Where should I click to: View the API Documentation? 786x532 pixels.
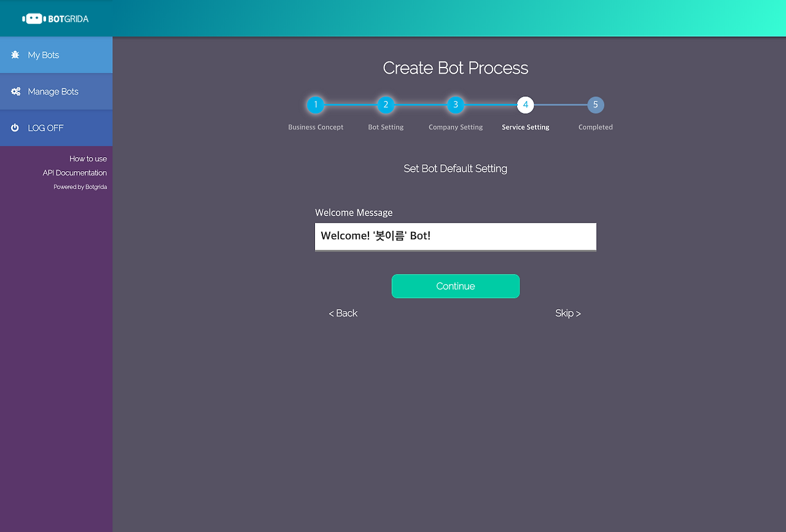[x=74, y=172]
